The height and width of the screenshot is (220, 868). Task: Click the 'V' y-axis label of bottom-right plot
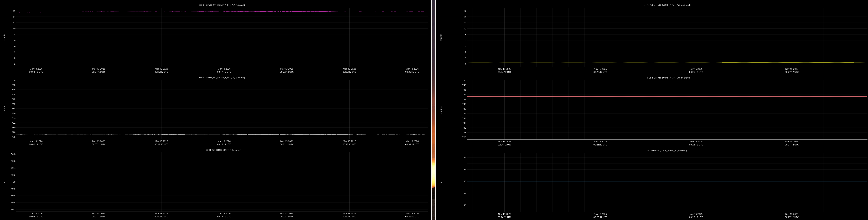point(441,183)
